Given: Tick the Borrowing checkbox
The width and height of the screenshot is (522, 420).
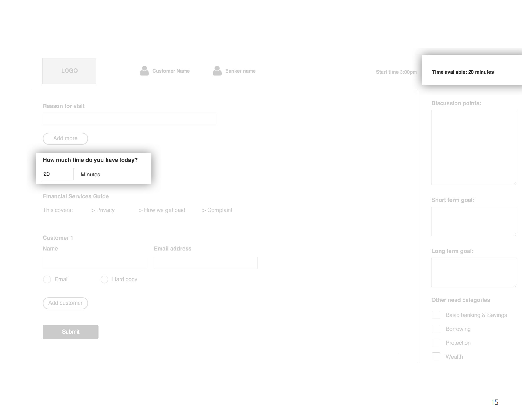Looking at the screenshot, I should point(436,329).
